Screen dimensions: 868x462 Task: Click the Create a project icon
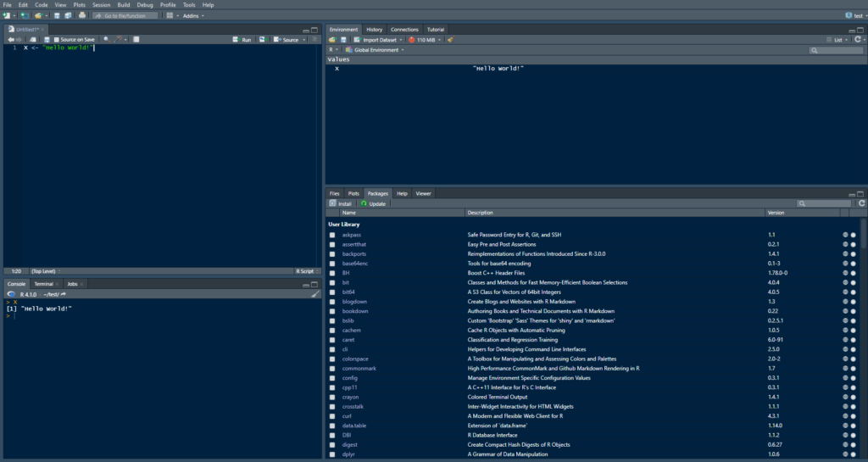[x=25, y=15]
